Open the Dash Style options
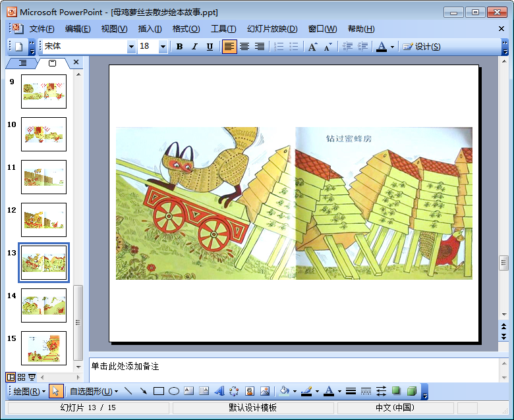This screenshot has width=514, height=420. click(x=366, y=392)
